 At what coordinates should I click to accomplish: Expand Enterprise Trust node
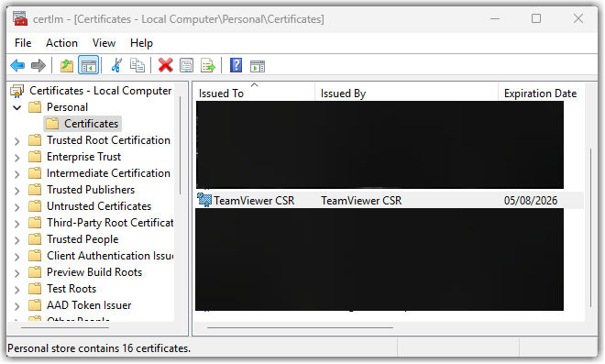pos(17,158)
